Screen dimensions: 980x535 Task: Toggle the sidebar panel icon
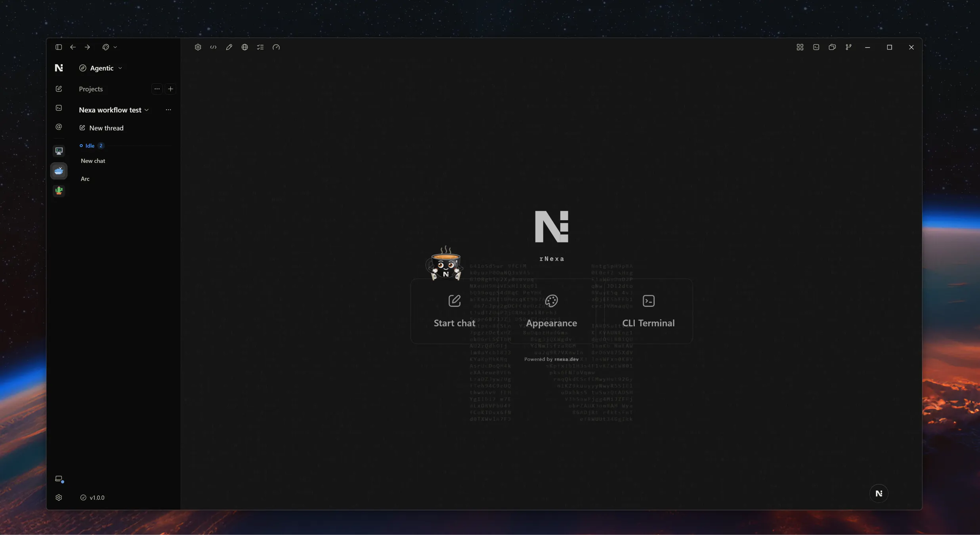(x=59, y=47)
